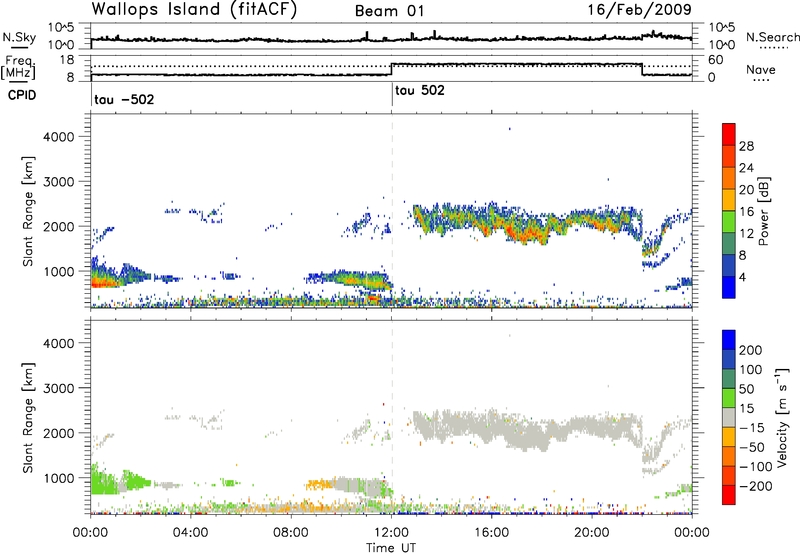Pick the Velocity segment between -100 and -200

tap(729, 475)
